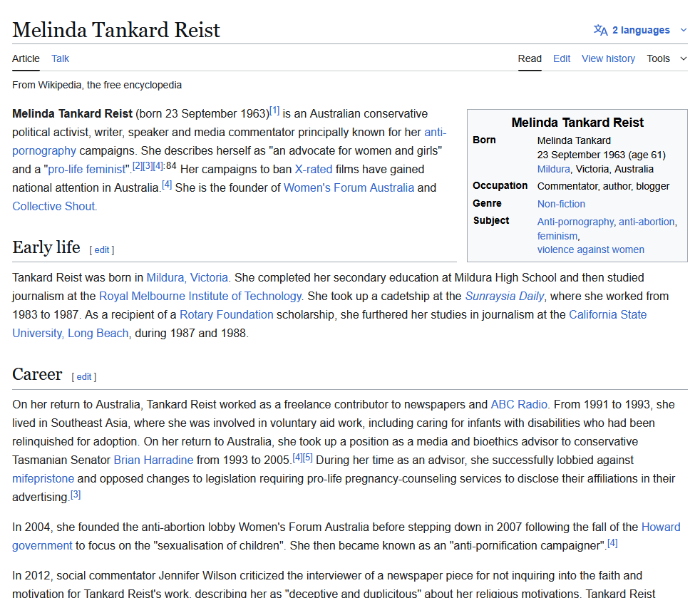Follow the mifepristone link
Viewport: 700px width, 598px height.
pyautogui.click(x=43, y=479)
